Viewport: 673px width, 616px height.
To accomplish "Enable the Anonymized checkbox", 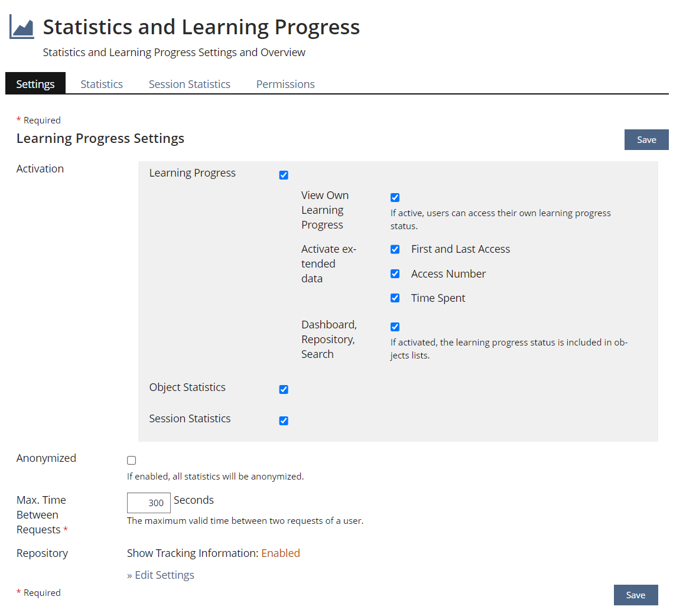I will coord(132,461).
